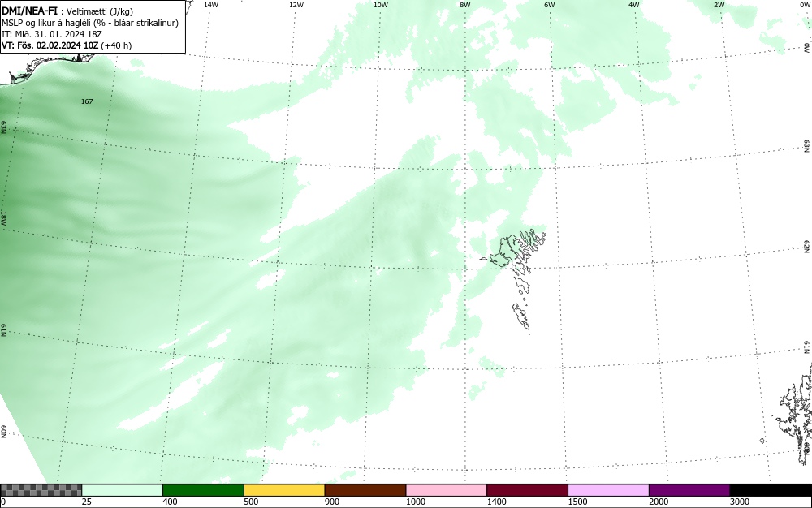Select the brown 900–1000 legend swatch

(x=365, y=490)
